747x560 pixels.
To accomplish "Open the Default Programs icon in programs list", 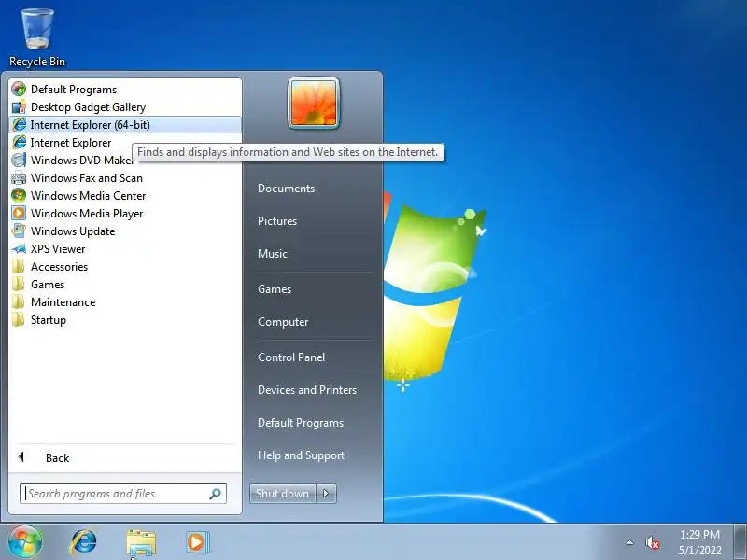I will [x=19, y=89].
